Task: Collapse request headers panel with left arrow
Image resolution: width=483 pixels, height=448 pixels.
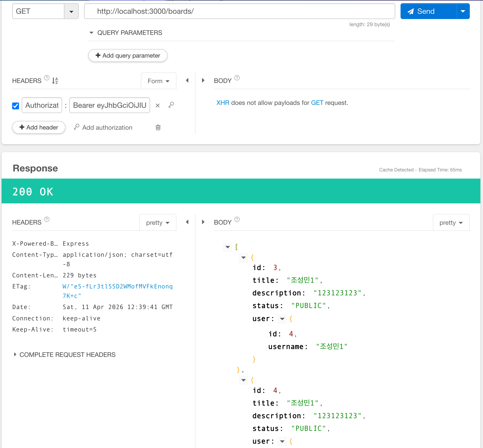Action: pos(187,80)
